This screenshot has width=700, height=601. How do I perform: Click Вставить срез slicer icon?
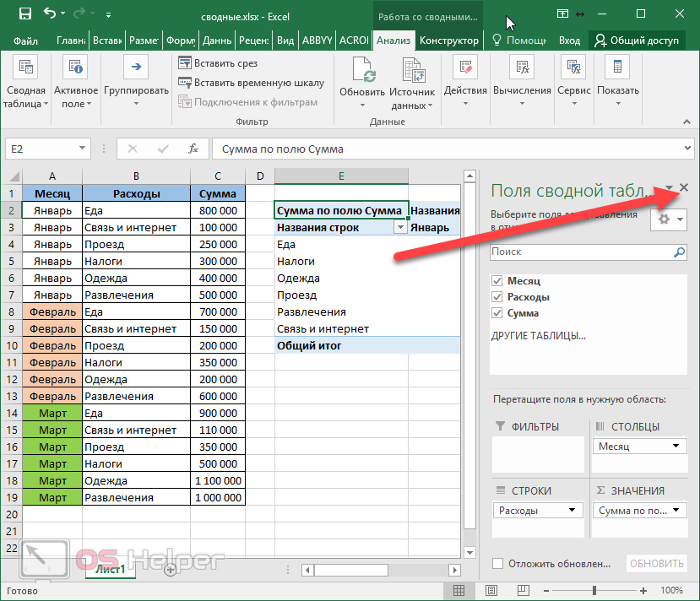pyautogui.click(x=186, y=63)
